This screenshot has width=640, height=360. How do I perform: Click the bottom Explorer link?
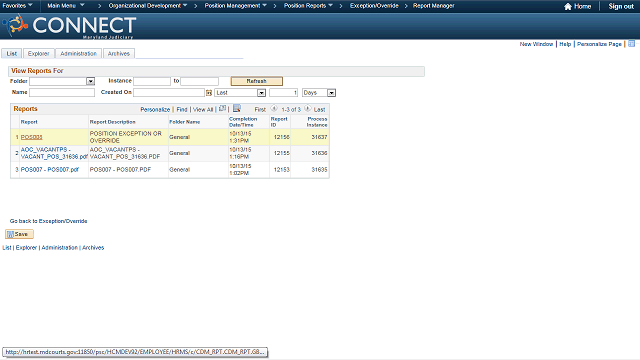pos(26,248)
